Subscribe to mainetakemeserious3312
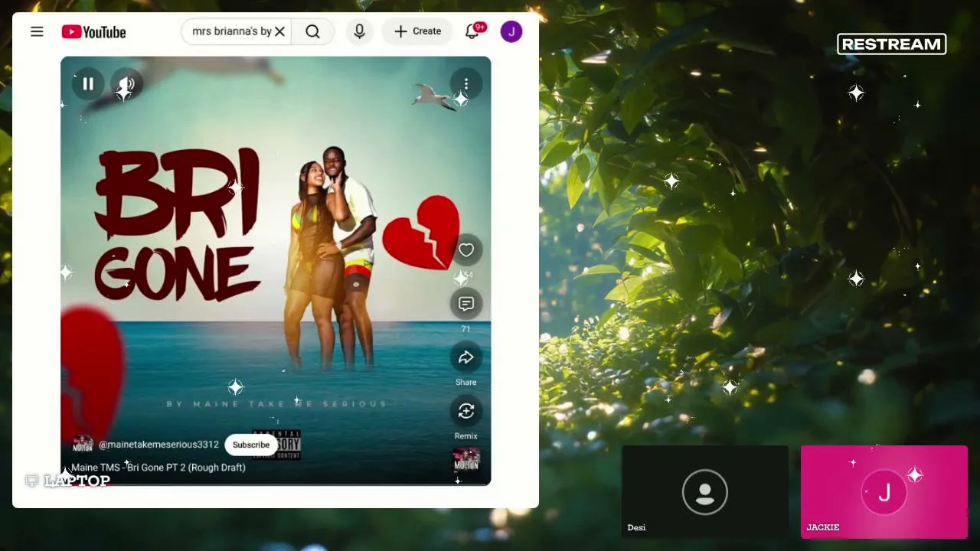The height and width of the screenshot is (551, 980). click(x=251, y=445)
